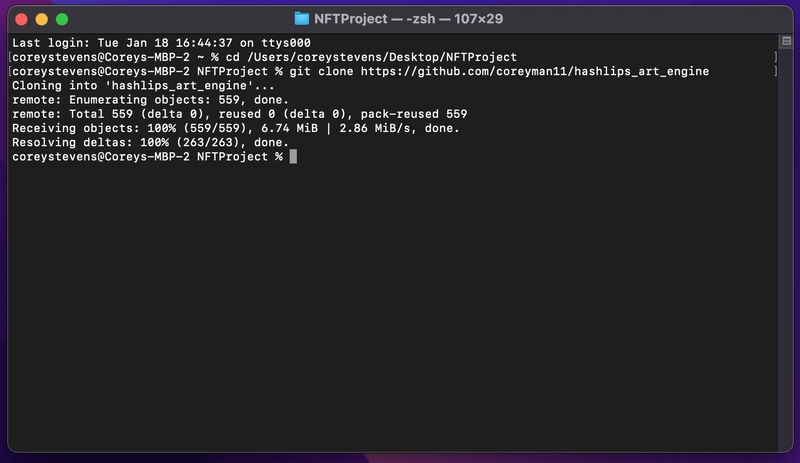This screenshot has height=463, width=800.
Task: Click the NFTProject folder icon in title bar
Action: tap(302, 19)
